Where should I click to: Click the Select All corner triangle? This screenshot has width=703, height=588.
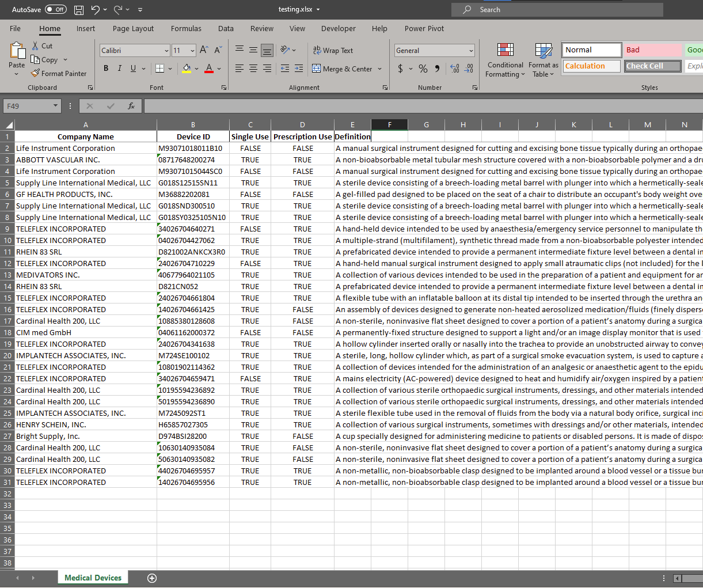[9, 125]
